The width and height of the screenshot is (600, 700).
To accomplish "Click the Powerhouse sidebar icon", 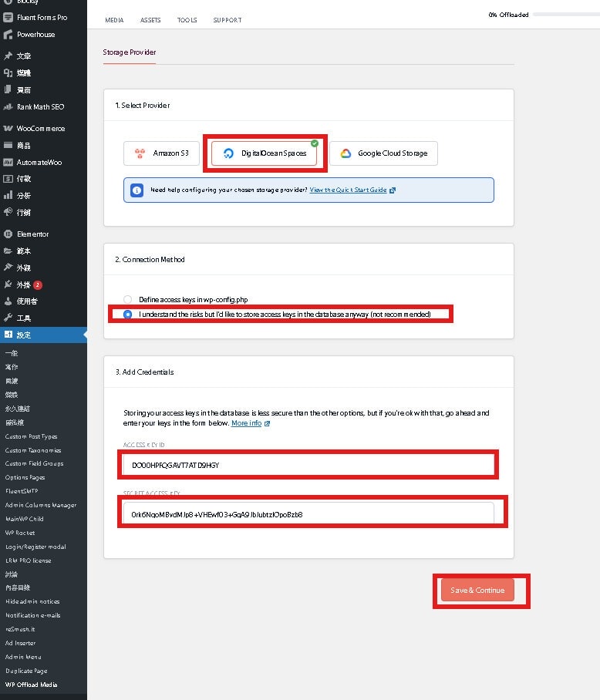I will [x=8, y=35].
